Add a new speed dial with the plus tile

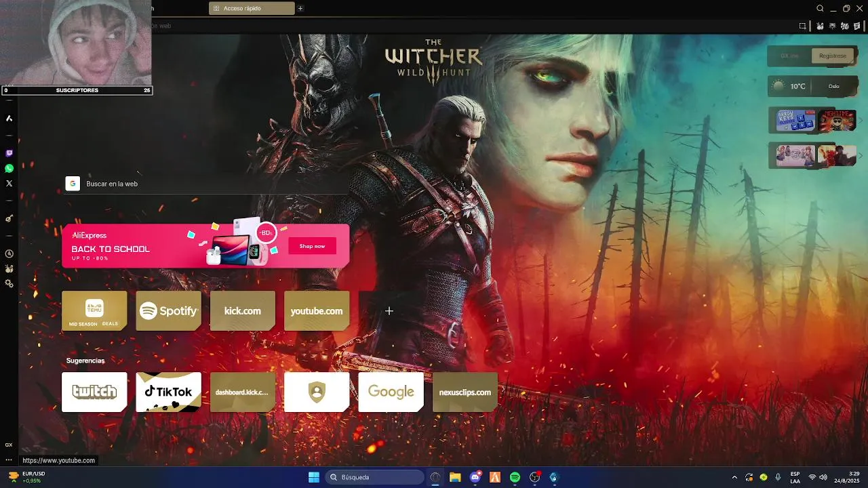389,310
